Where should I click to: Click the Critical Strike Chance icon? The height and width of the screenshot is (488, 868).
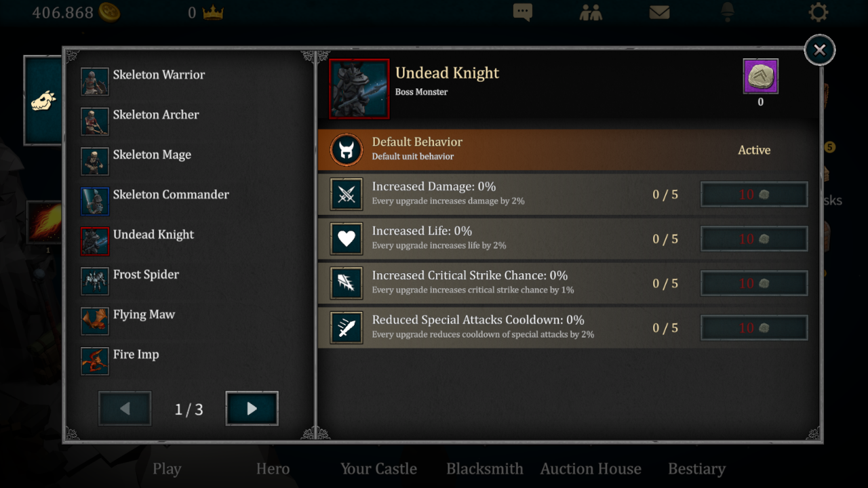coord(347,283)
